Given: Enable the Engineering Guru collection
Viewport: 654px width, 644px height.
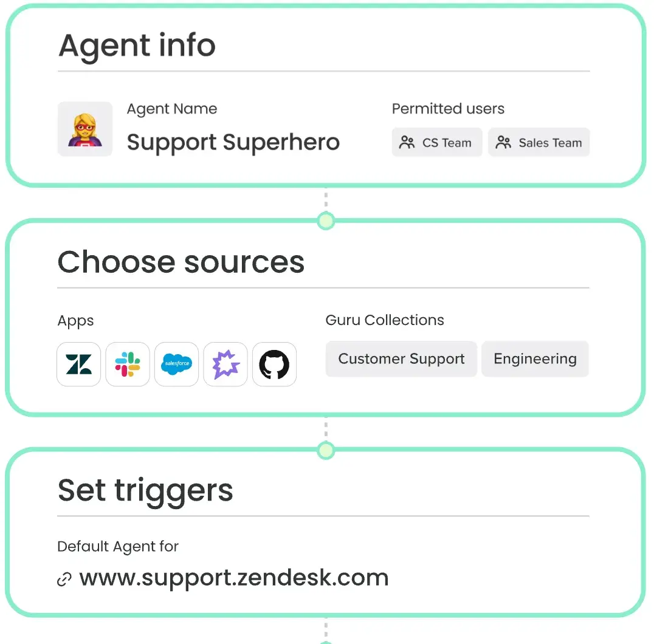Looking at the screenshot, I should 535,359.
